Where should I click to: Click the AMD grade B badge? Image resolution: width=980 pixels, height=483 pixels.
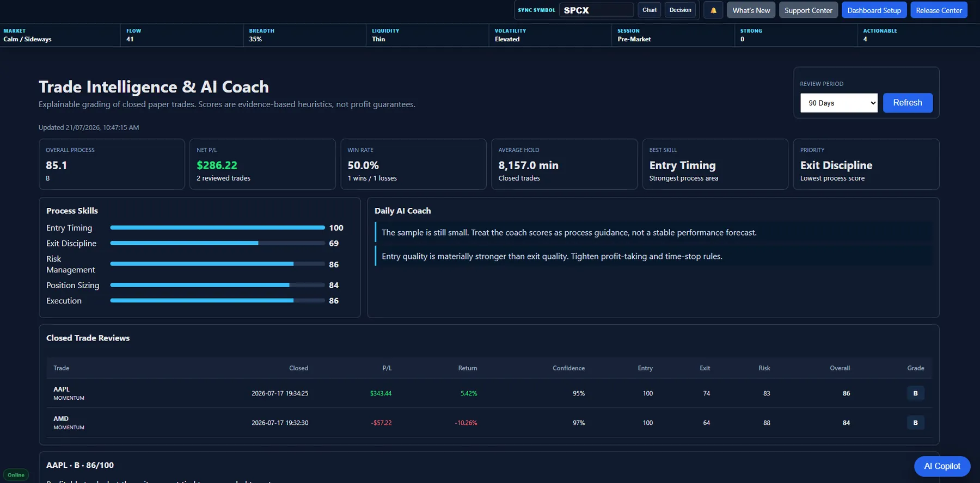pos(915,423)
